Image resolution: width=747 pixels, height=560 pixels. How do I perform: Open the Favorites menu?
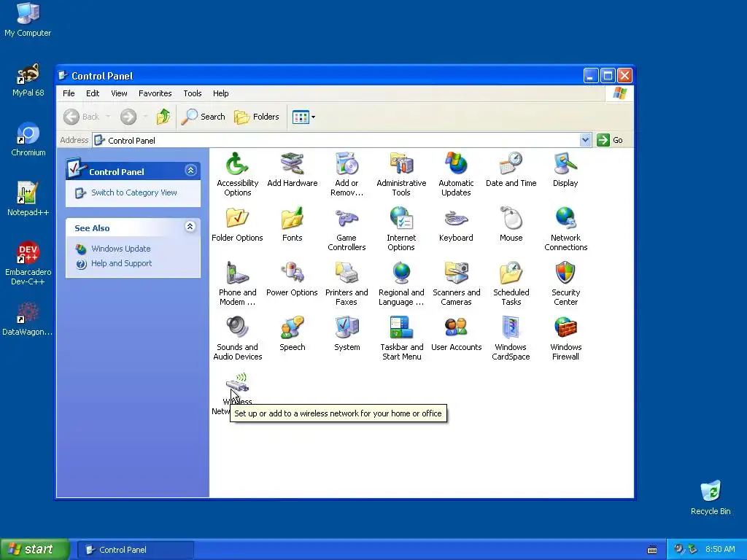pyautogui.click(x=155, y=93)
